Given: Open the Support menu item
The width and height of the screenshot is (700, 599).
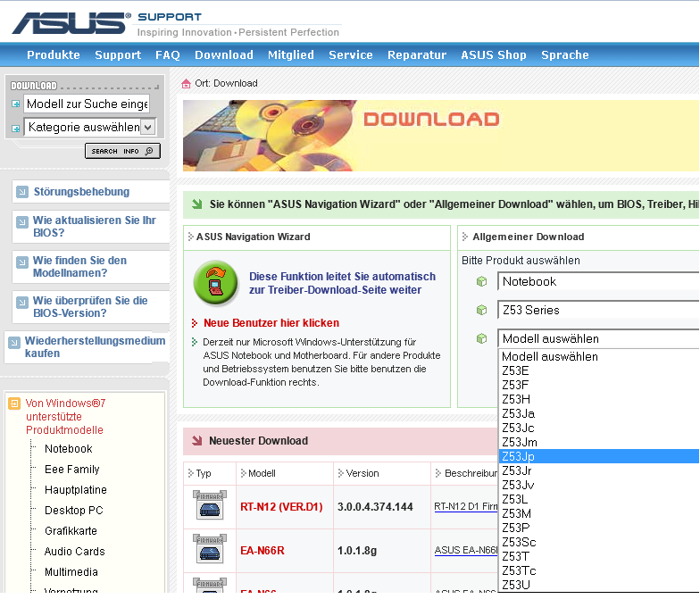Looking at the screenshot, I should (118, 55).
